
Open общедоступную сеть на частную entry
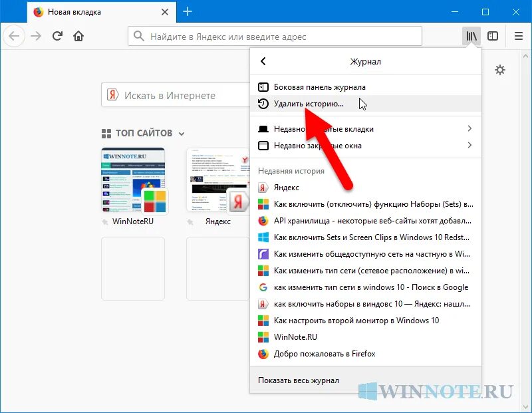coord(366,254)
